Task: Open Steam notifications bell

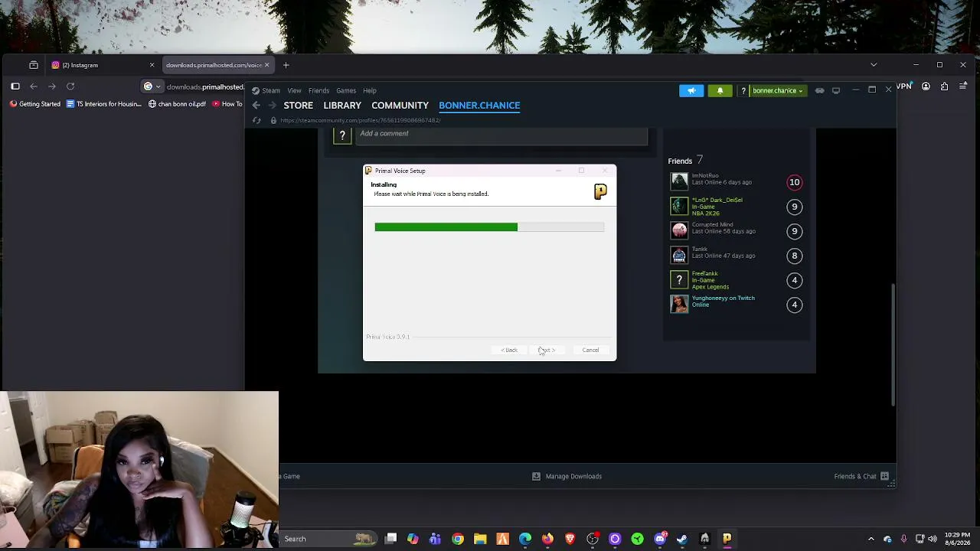Action: 720,90
